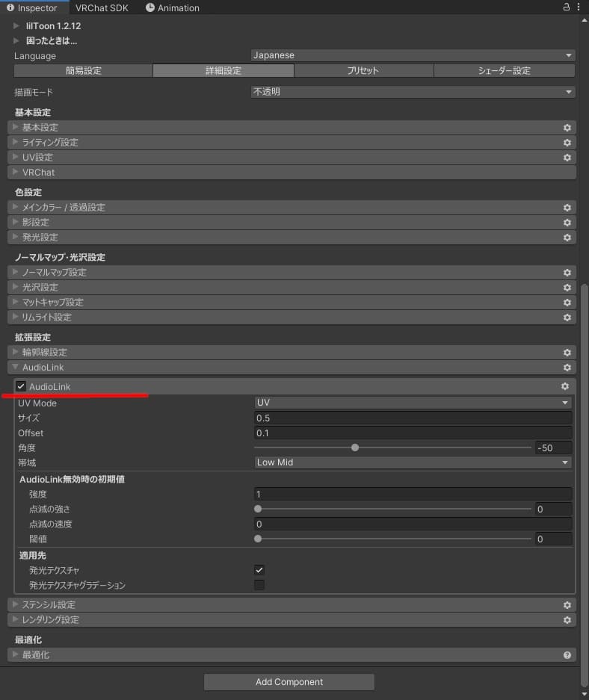
Task: Open gear menu for UV設定 section
Action: [x=567, y=158]
